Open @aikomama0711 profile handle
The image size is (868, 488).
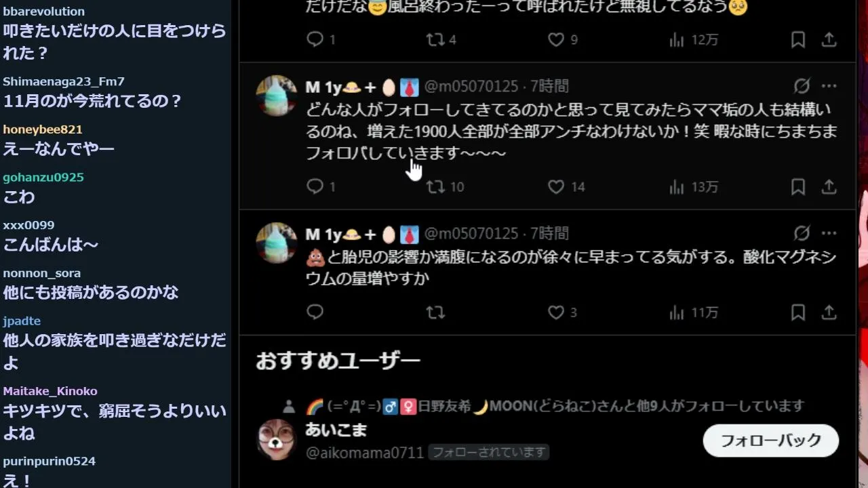(x=365, y=452)
